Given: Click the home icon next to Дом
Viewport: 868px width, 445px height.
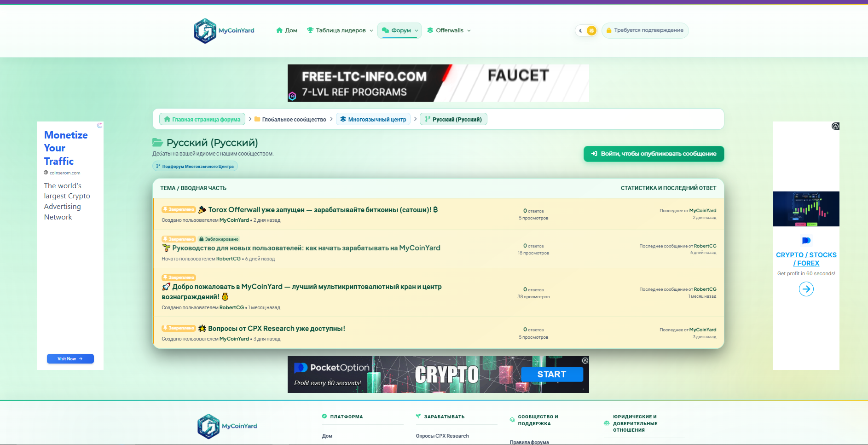Looking at the screenshot, I should pyautogui.click(x=279, y=30).
